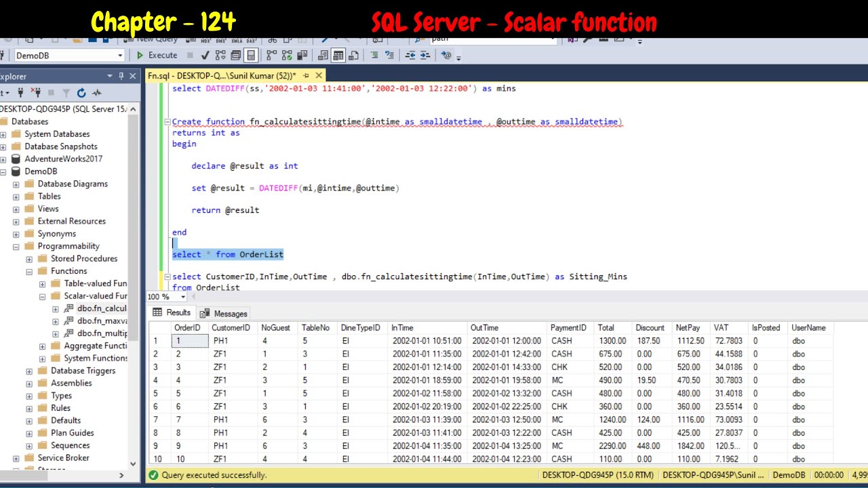868x488 pixels.
Task: Toggle Include Live Query Statistics
Action: click(x=288, y=56)
